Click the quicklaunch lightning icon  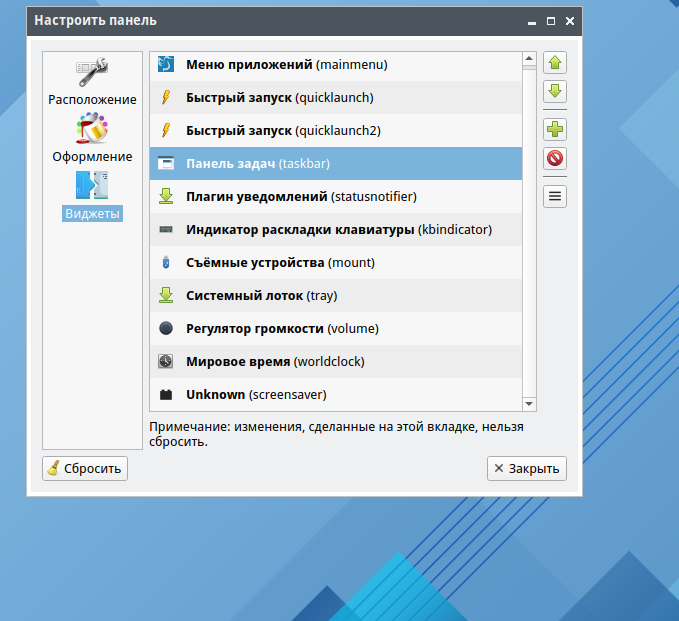(x=166, y=97)
